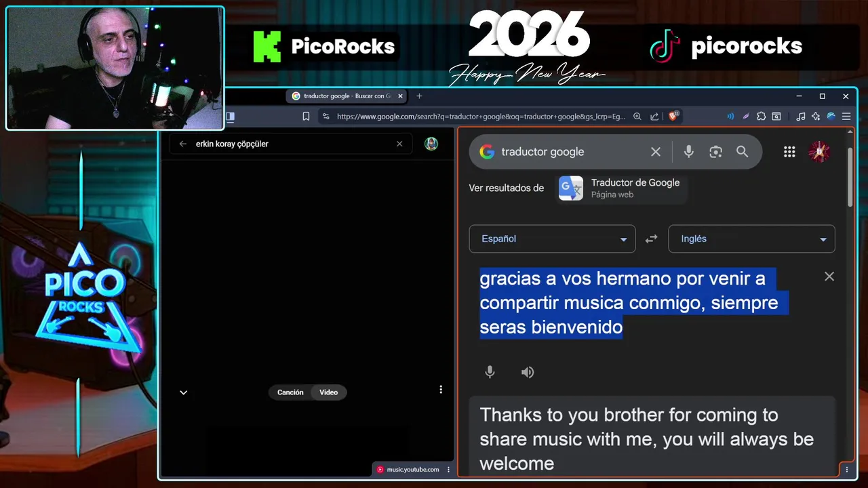This screenshot has height=488, width=868.
Task: Open the Leo AI sparkle icon
Action: 816,117
